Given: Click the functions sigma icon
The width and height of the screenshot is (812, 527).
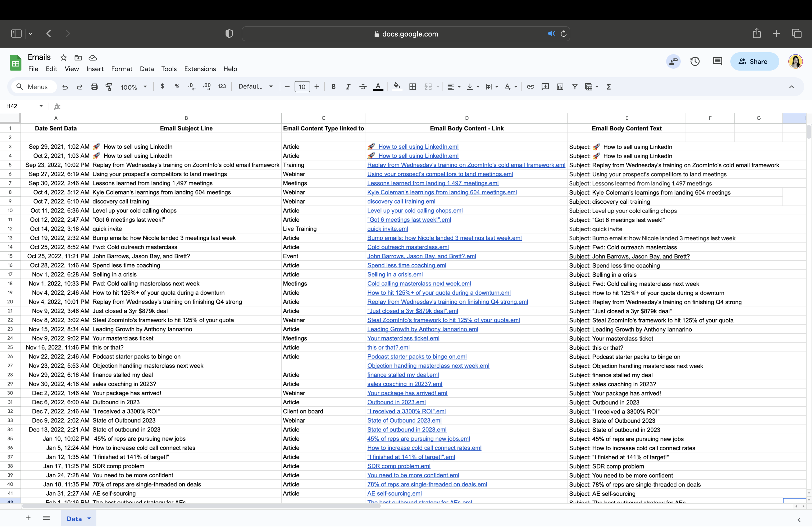Looking at the screenshot, I should click(608, 87).
